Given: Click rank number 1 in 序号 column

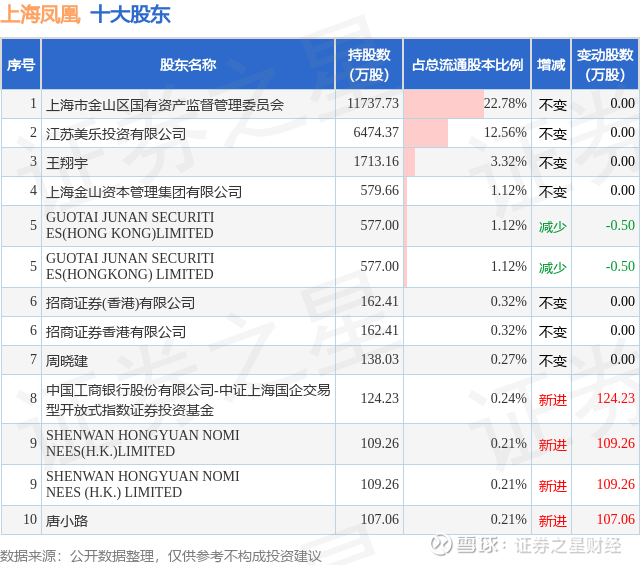Looking at the screenshot, I should coord(33,103).
